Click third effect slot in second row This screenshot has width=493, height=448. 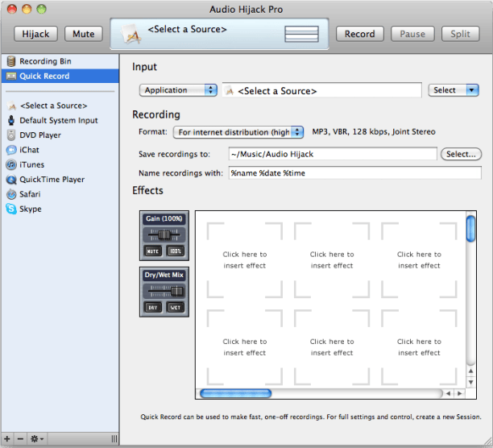click(419, 347)
